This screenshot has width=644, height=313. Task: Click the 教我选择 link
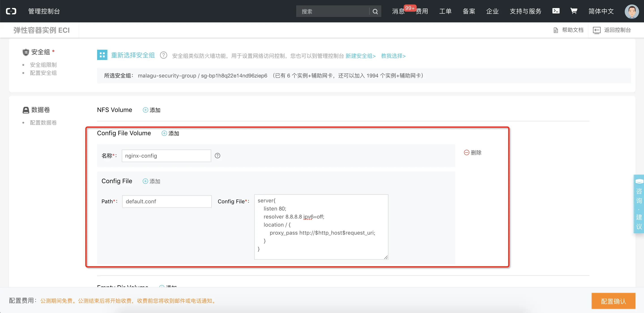(393, 56)
